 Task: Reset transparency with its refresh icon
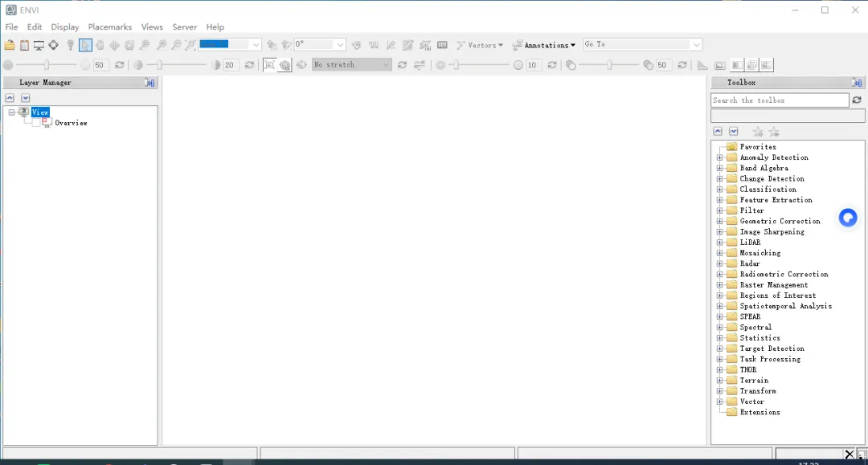pos(682,65)
